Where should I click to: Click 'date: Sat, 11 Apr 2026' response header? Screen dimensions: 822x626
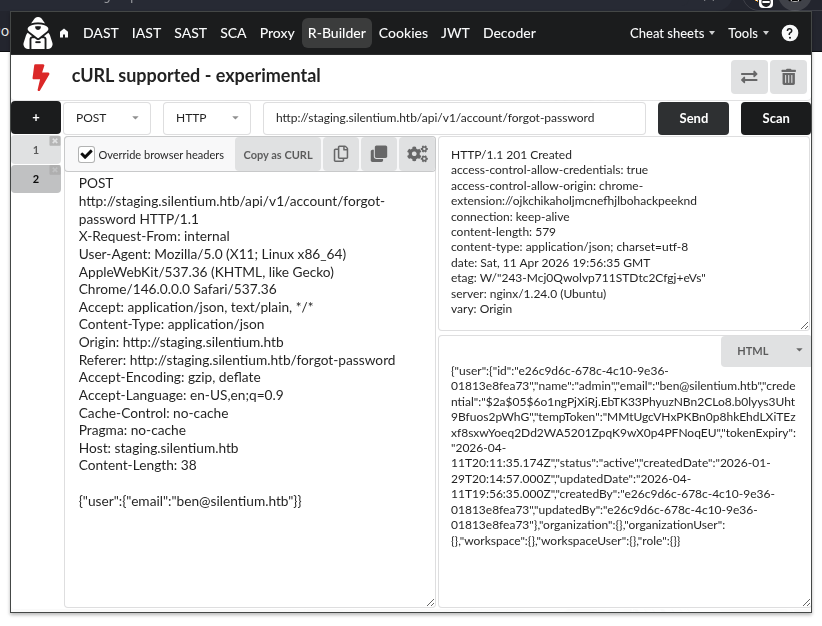[550, 263]
